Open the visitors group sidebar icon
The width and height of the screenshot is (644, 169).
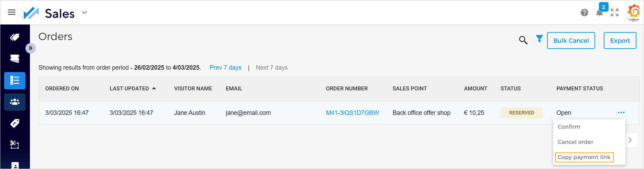click(x=15, y=102)
